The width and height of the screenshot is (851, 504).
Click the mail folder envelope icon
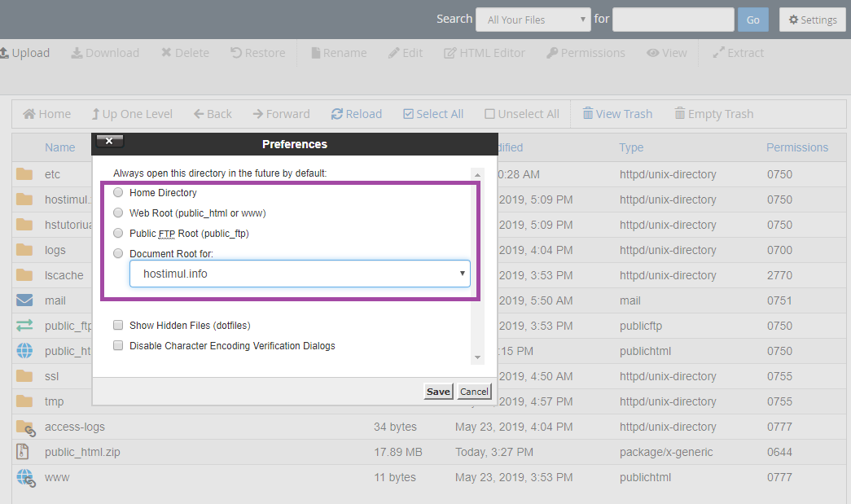pos(24,300)
